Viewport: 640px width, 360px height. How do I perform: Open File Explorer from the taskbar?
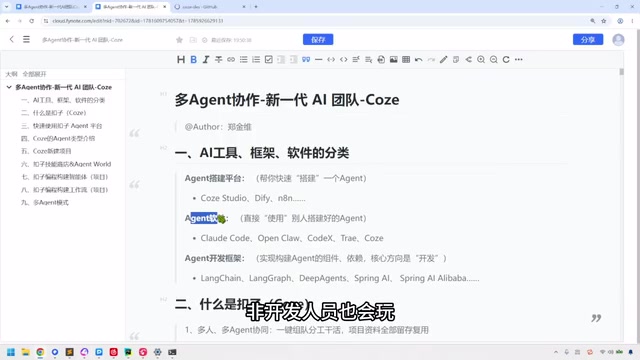26,352
